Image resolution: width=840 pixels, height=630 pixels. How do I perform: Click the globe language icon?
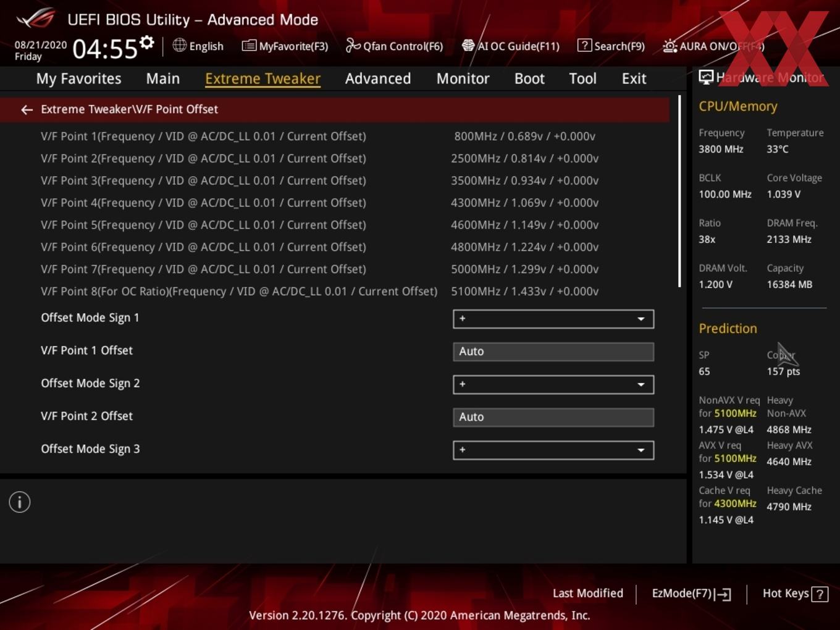[179, 45]
